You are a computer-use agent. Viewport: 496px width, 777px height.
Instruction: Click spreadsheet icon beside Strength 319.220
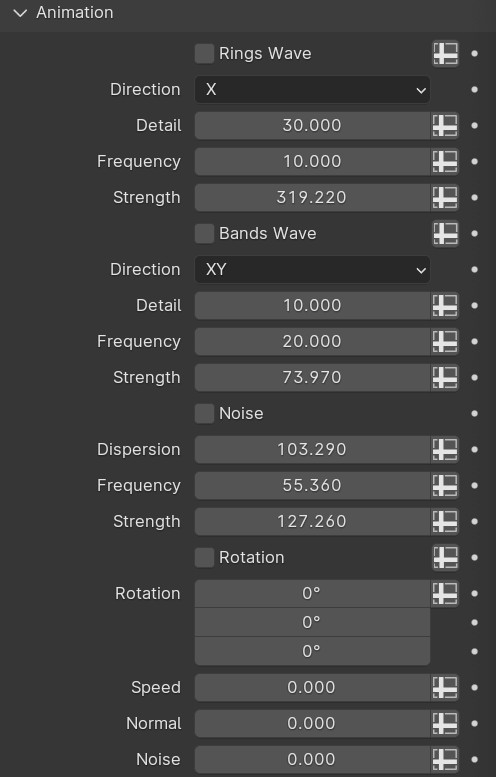pos(445,197)
